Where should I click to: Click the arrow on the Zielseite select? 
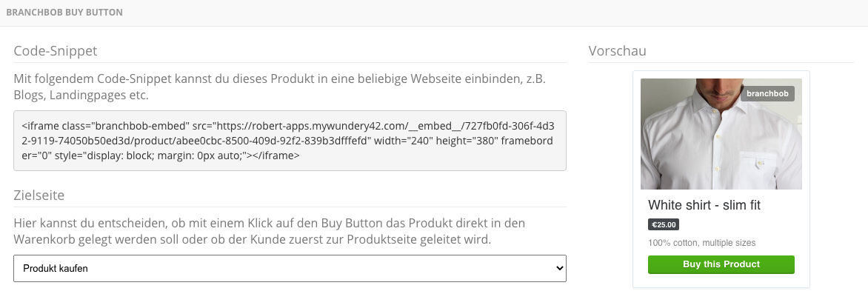(558, 268)
